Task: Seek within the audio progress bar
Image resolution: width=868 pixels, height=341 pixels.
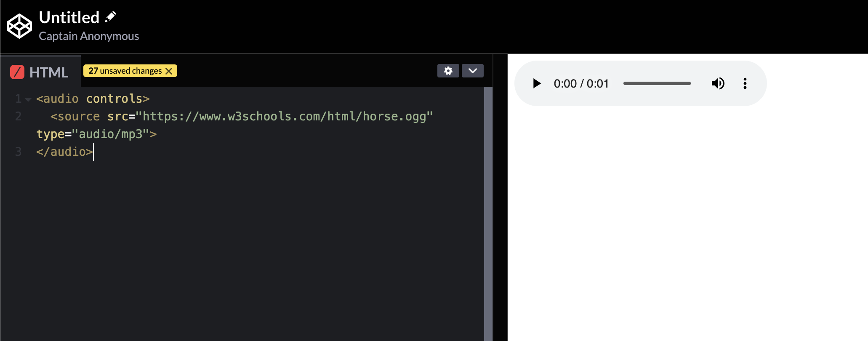Action: [657, 83]
